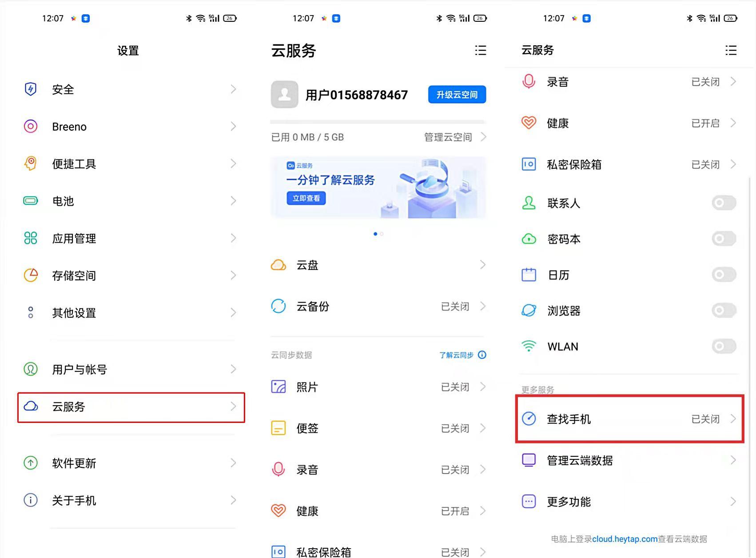Open the 录音 (Recordings) microphone icon
756x558 pixels.
tap(278, 469)
